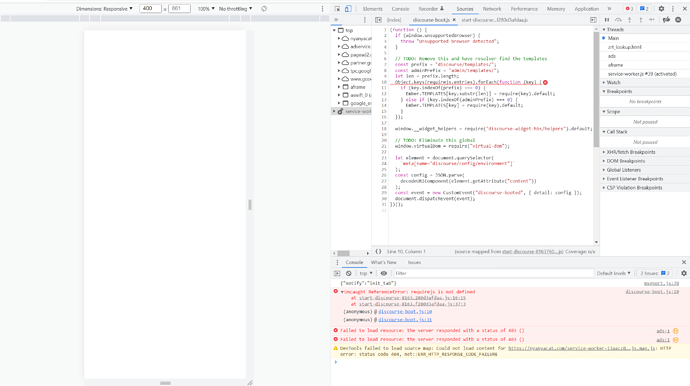The image size is (690, 386).
Task: Click the red errors count badge
Action: click(629, 9)
